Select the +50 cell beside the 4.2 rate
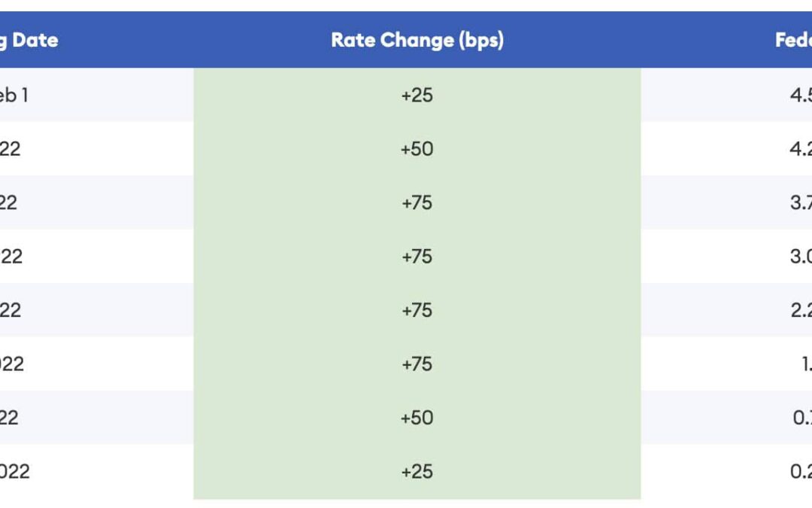This screenshot has height=508, width=812. (x=417, y=149)
